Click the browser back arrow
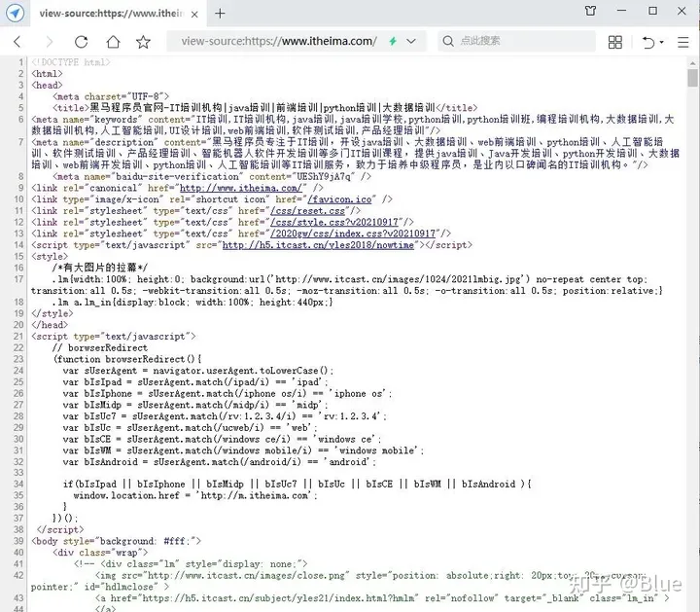The image size is (700, 612). click(17, 42)
